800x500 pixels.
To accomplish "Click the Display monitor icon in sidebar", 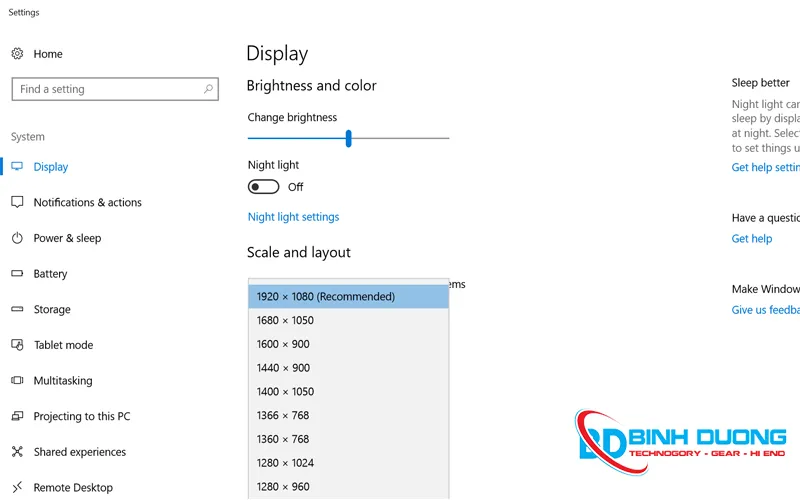I will [17, 166].
